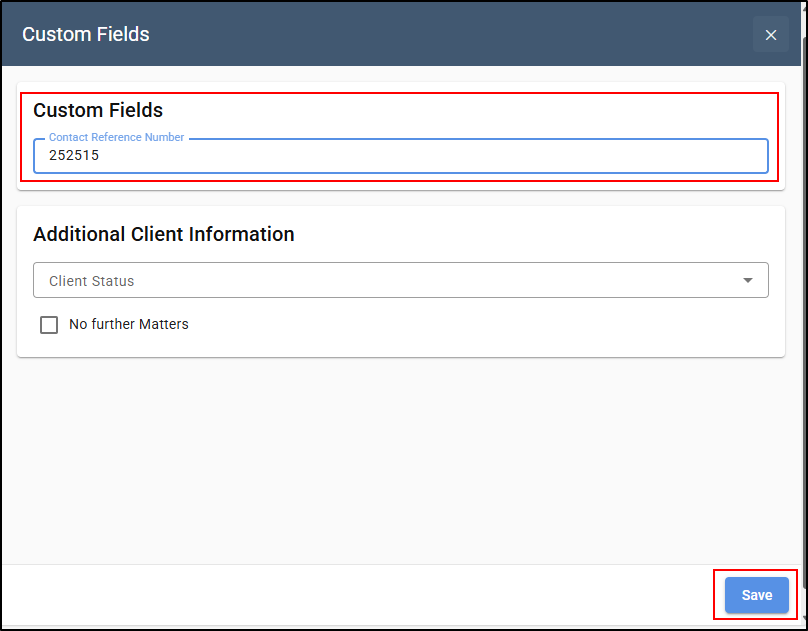808x631 pixels.
Task: Close the Custom Fields dialog with X
Action: 770,35
